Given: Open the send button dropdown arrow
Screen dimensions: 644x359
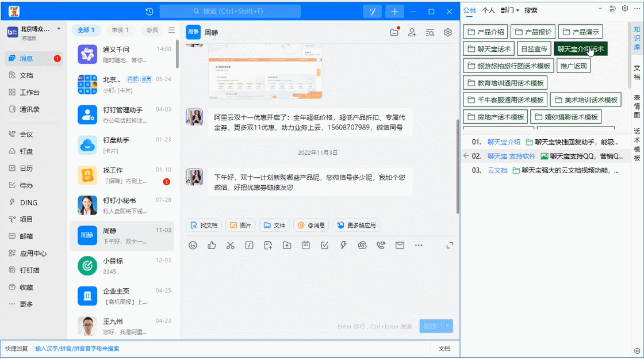Looking at the screenshot, I should click(447, 326).
